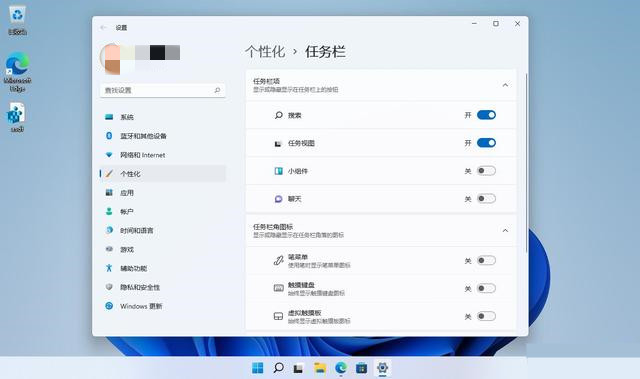Open Microsoft Edge from the taskbar
Viewport: 640px width, 379px height.
tap(341, 368)
